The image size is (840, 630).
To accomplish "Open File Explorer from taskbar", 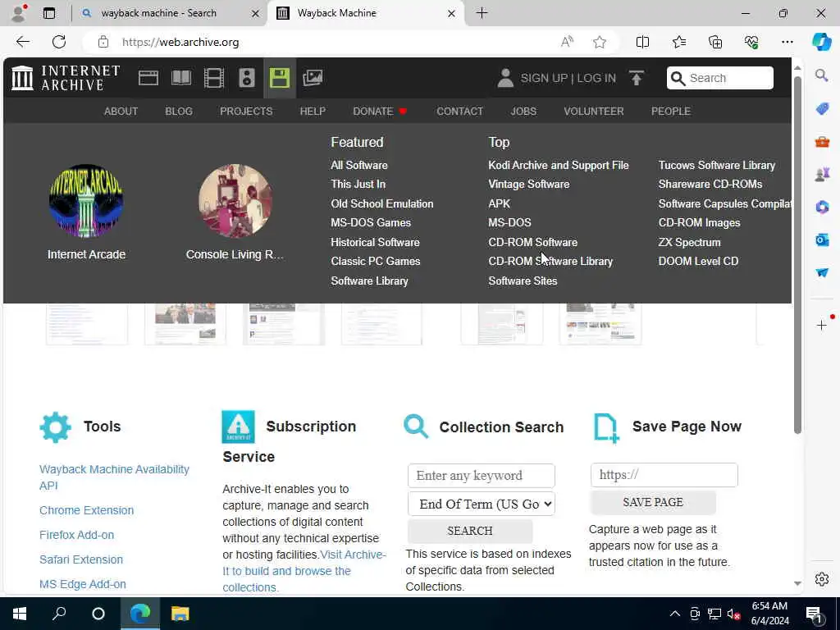I will 180,614.
